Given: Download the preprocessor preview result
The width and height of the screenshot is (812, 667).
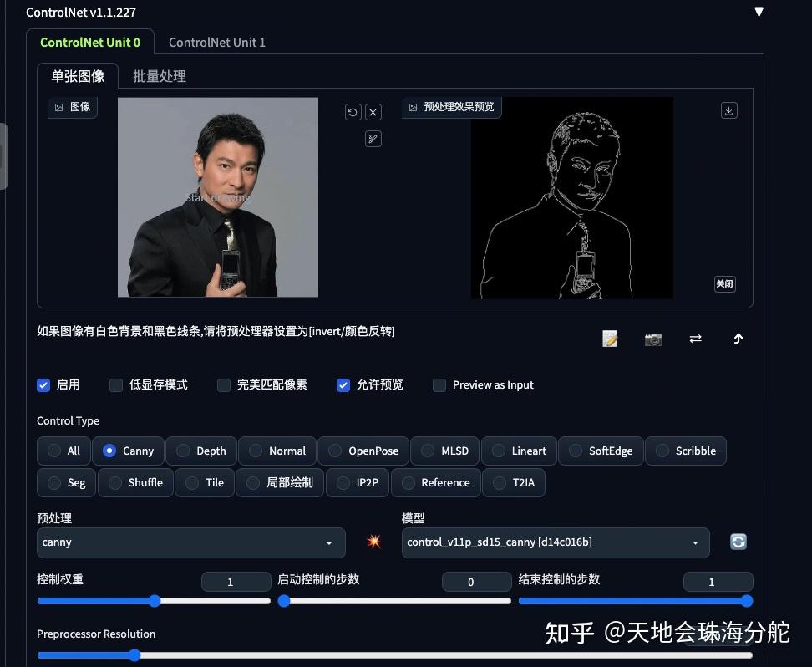Looking at the screenshot, I should coord(728,109).
